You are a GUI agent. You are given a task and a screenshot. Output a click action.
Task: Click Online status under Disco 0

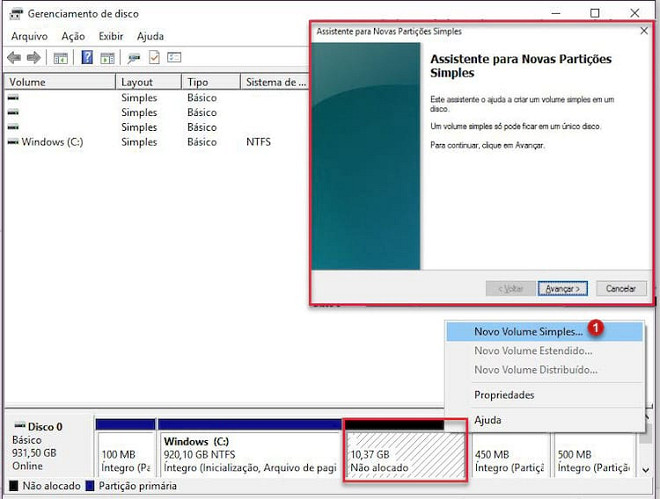tap(27, 466)
